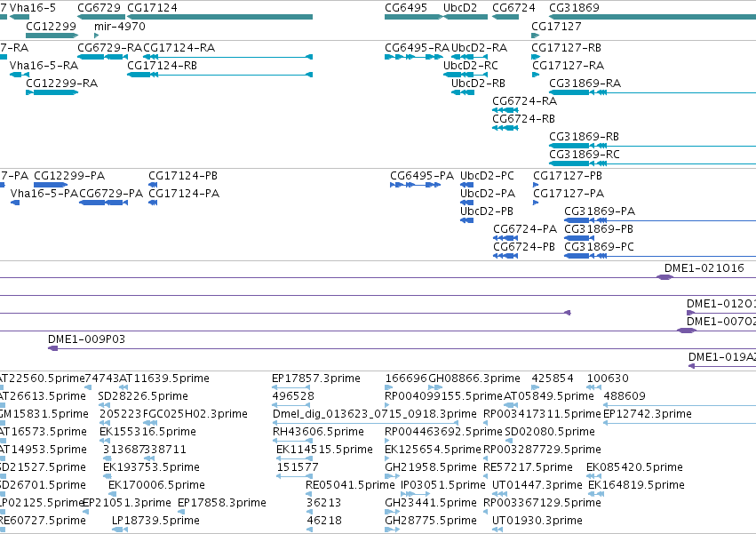Select protein CG6729-PA
Screen dimensions: 756x534
[x=111, y=194]
